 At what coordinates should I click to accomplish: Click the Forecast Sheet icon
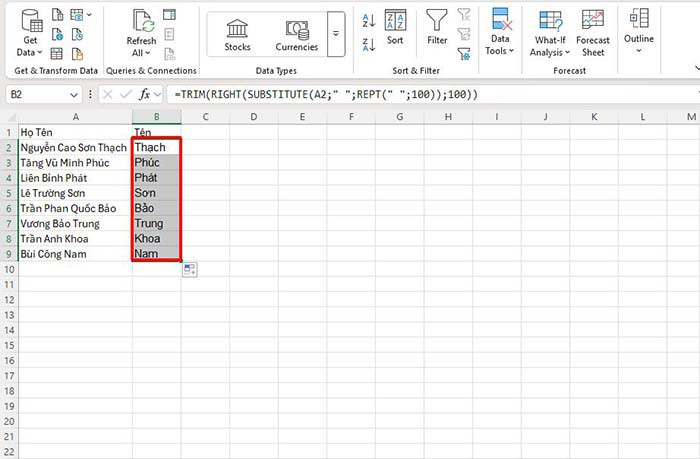coord(594,32)
